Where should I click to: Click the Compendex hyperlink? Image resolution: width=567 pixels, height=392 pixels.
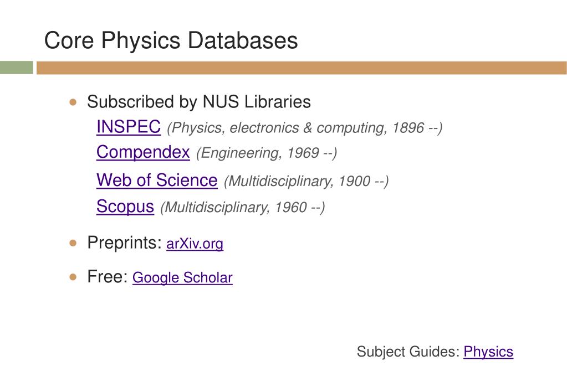click(x=143, y=152)
